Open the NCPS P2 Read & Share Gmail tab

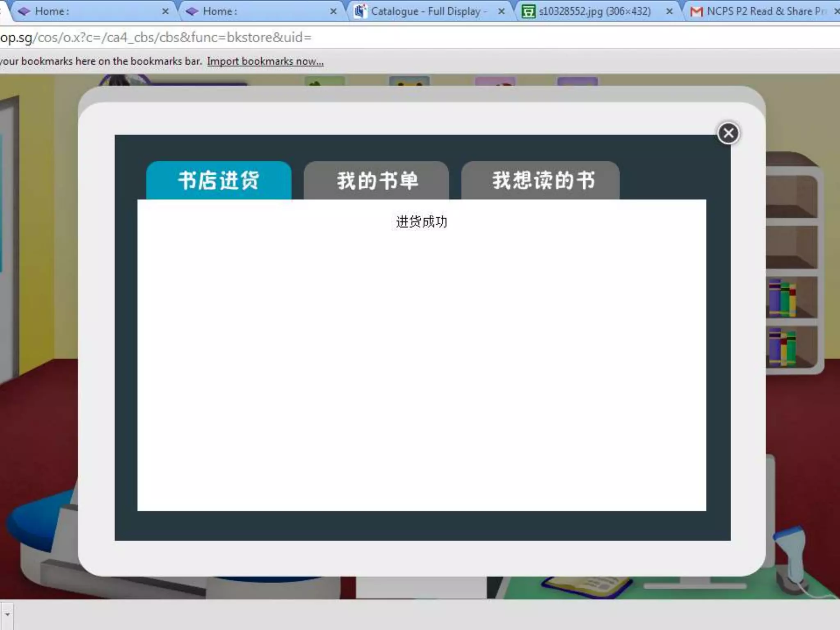[763, 11]
